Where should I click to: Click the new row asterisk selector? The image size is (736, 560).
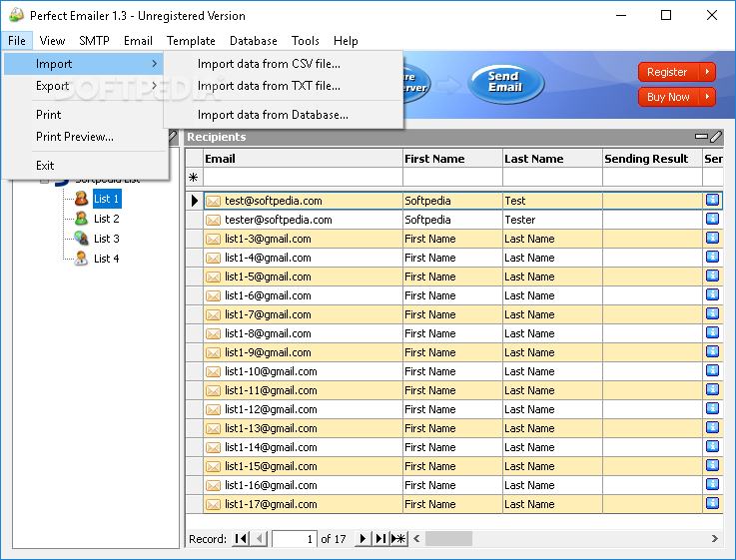click(x=194, y=178)
